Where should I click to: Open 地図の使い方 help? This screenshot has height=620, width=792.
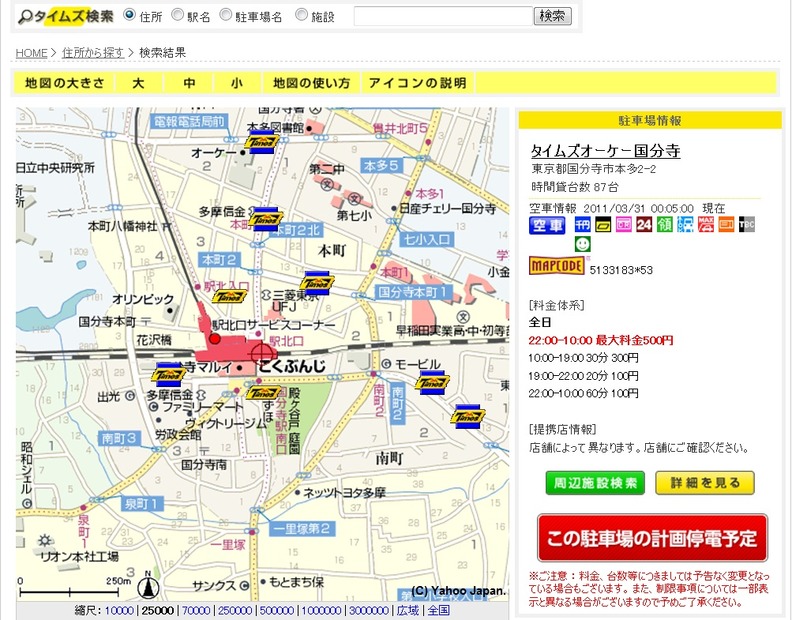coord(312,83)
